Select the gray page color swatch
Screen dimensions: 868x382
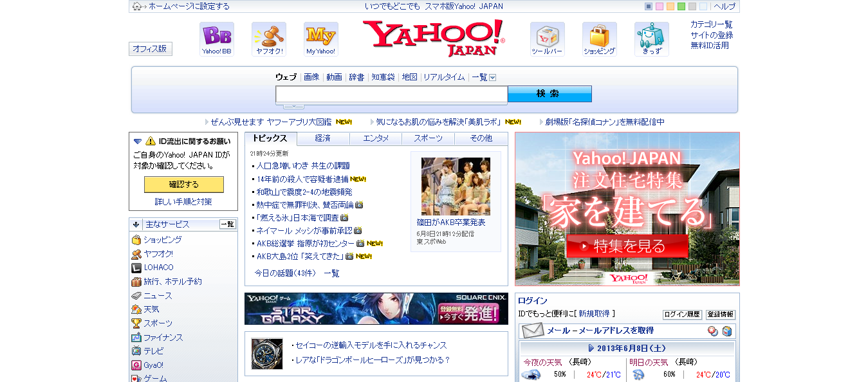click(x=692, y=6)
